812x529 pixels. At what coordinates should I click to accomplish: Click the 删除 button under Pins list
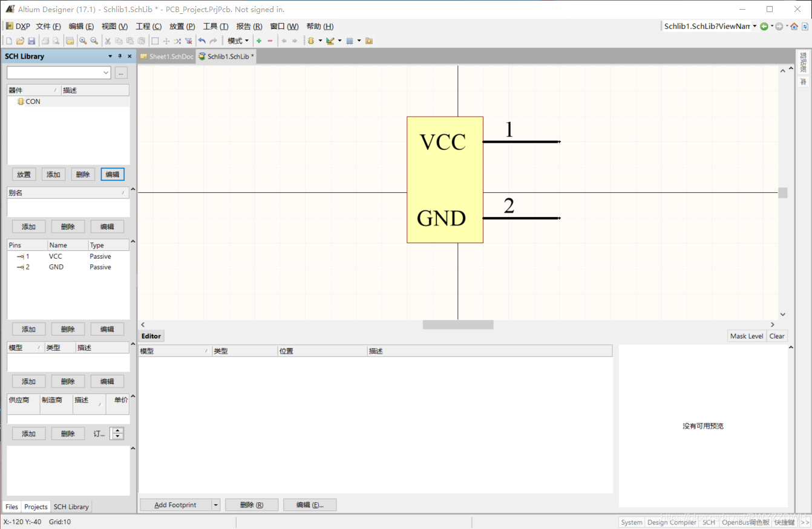(x=68, y=329)
